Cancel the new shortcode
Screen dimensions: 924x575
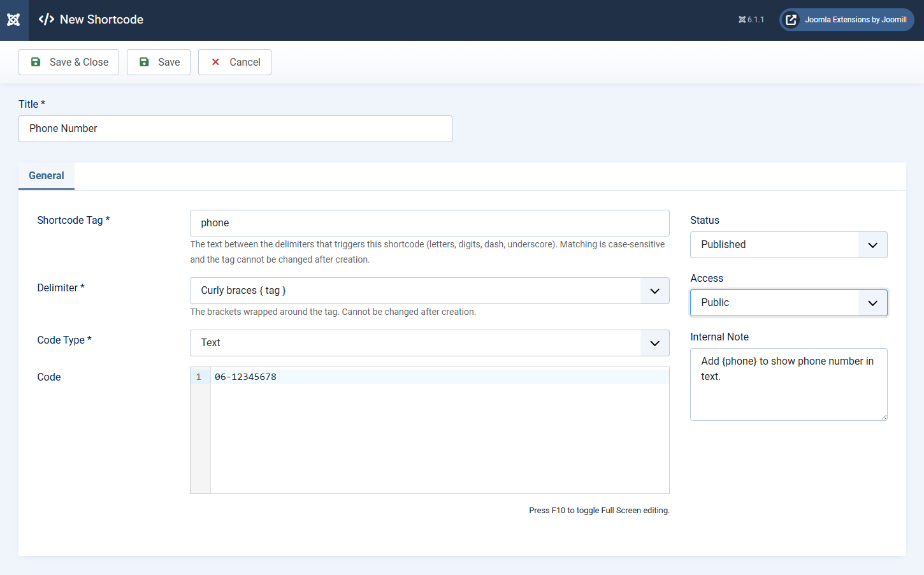pos(235,62)
